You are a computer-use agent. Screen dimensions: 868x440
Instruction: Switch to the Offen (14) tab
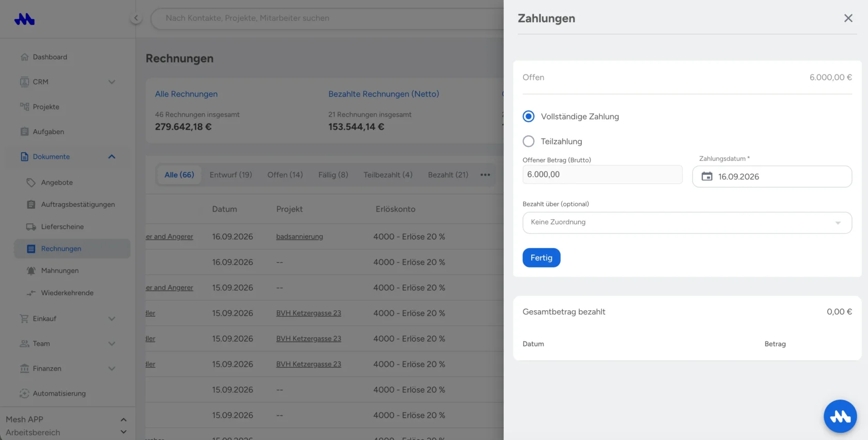[285, 175]
